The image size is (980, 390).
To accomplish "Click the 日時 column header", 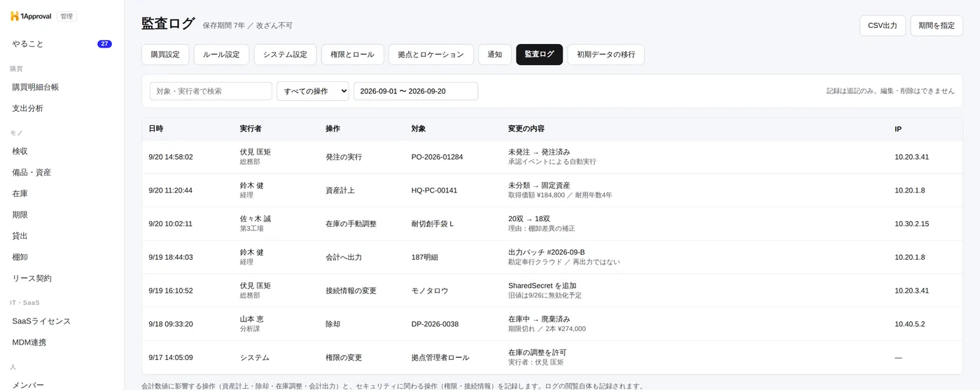I will (x=156, y=129).
